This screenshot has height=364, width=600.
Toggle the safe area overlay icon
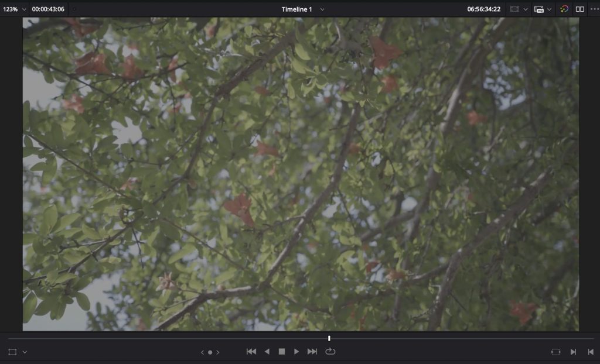point(514,9)
